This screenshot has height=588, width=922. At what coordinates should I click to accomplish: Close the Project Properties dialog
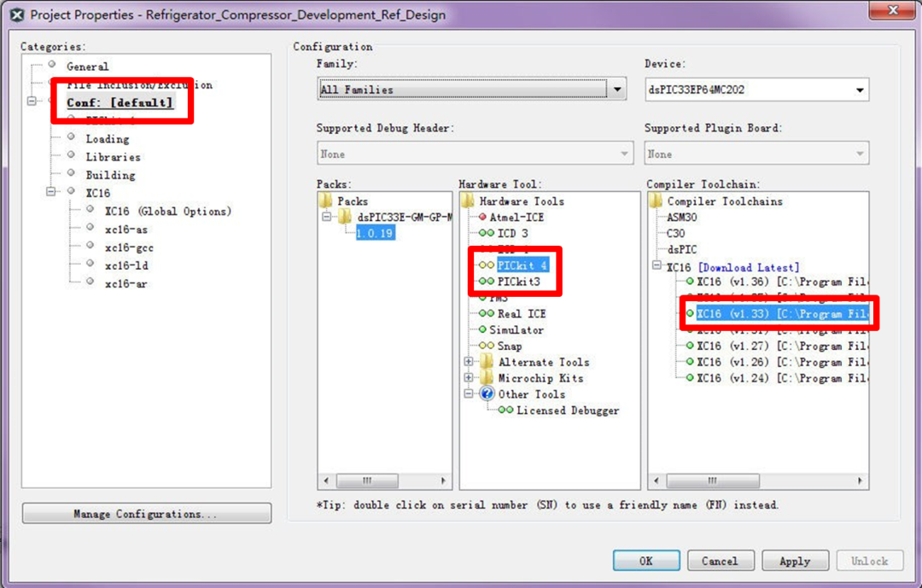[x=893, y=10]
